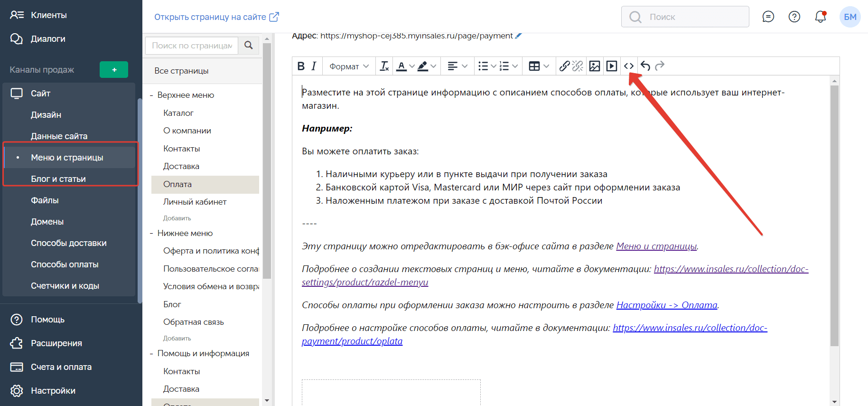Viewport: 868px width, 406px height.
Task: Open Файлы in the sidebar
Action: click(45, 200)
